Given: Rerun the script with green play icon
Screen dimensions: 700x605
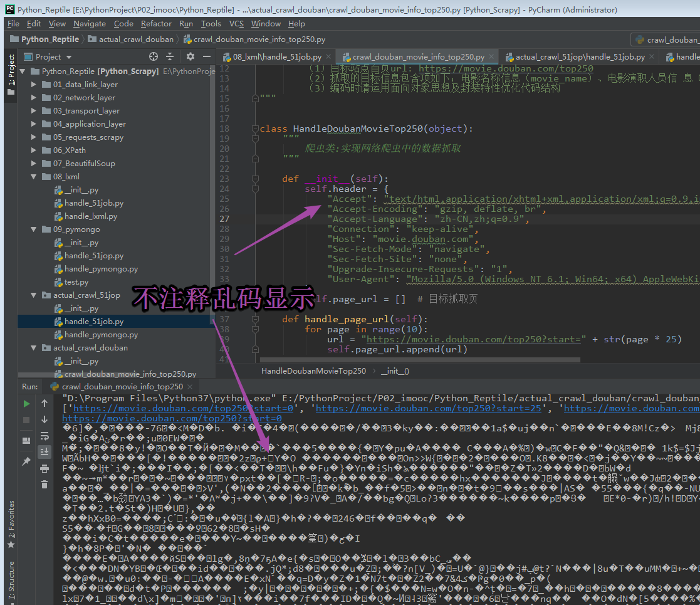Looking at the screenshot, I should (26, 404).
